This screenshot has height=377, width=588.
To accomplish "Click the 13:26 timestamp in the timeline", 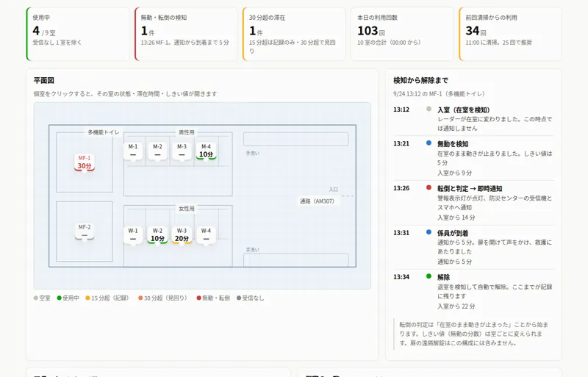I will pyautogui.click(x=401, y=188).
